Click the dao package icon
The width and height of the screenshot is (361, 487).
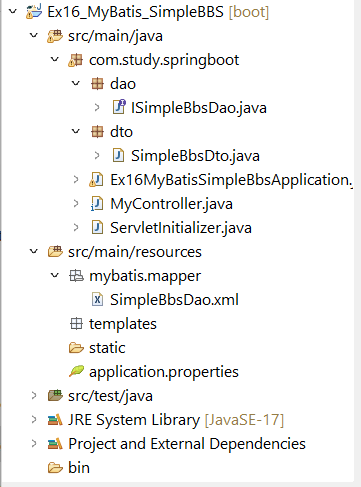97,84
